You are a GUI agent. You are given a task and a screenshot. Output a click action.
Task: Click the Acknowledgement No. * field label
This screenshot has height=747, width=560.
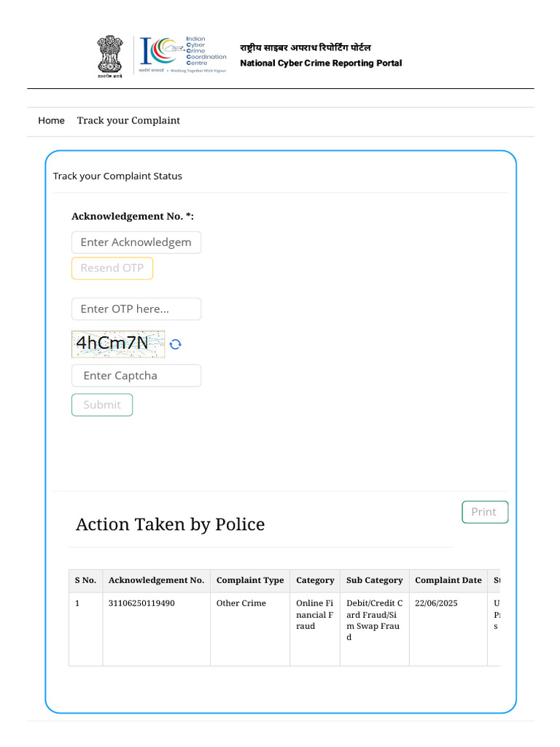click(133, 216)
